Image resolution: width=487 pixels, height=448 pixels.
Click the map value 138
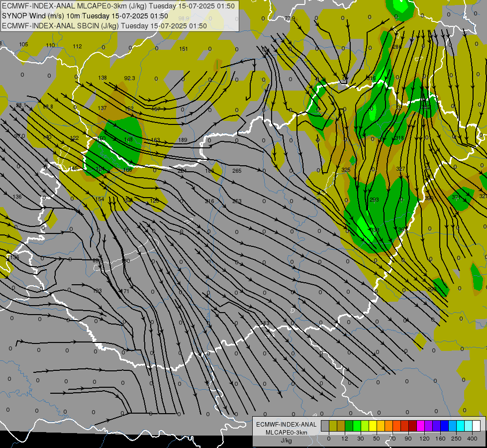pyautogui.click(x=102, y=78)
